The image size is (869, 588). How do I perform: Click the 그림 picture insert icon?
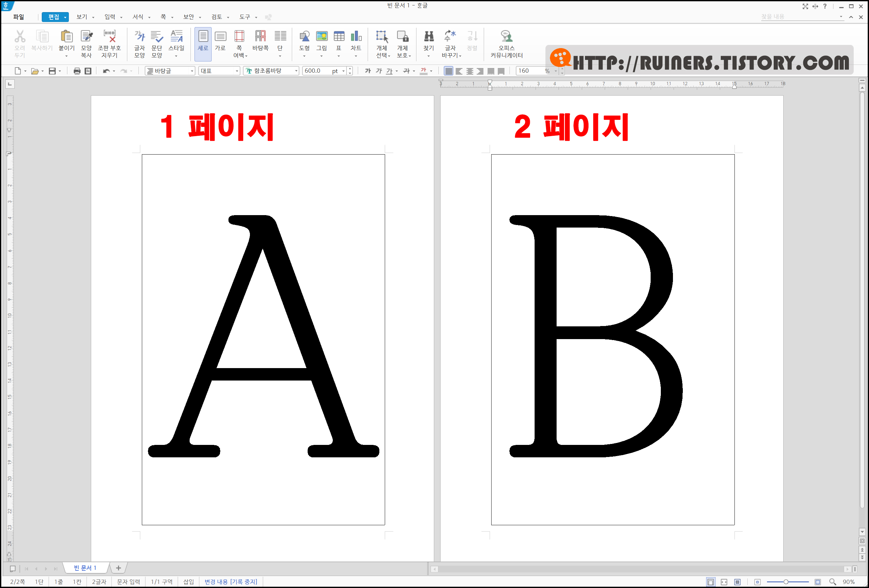point(322,37)
